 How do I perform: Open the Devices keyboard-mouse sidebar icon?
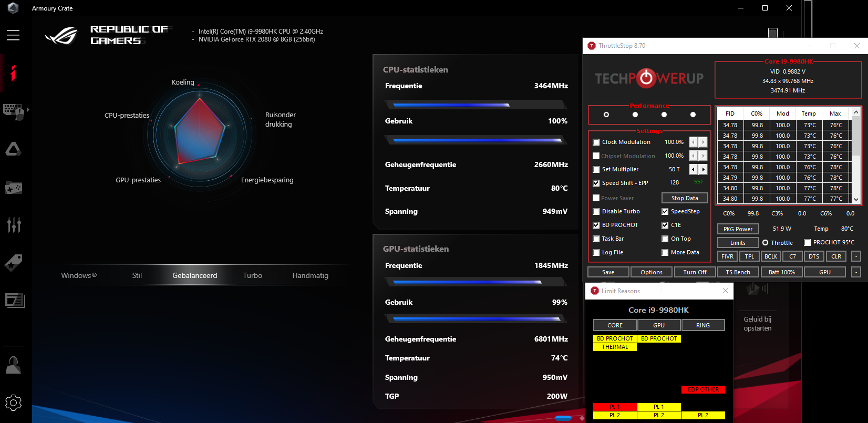click(x=14, y=111)
